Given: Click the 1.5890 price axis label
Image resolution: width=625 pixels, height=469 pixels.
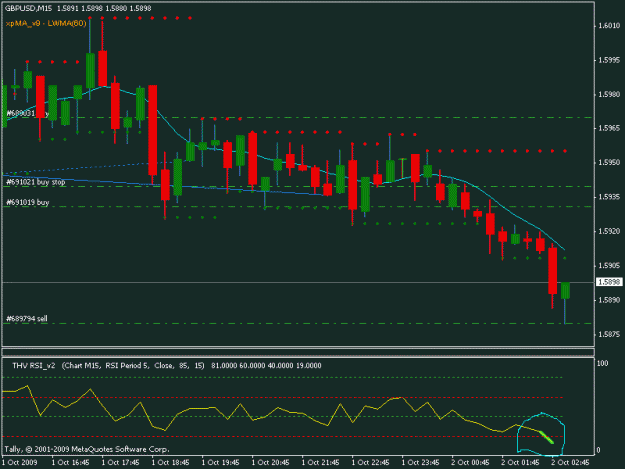Looking at the screenshot, I should tap(609, 300).
